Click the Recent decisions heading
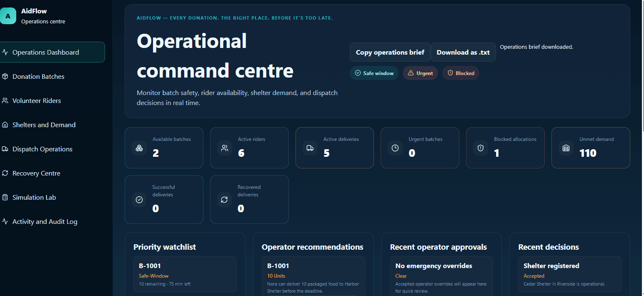The height and width of the screenshot is (296, 644). [x=549, y=247]
